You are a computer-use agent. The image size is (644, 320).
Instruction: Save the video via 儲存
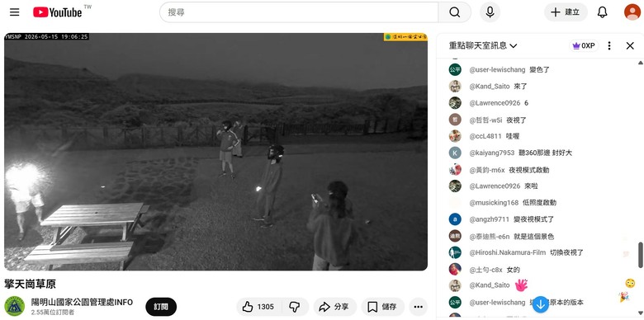pyautogui.click(x=382, y=307)
